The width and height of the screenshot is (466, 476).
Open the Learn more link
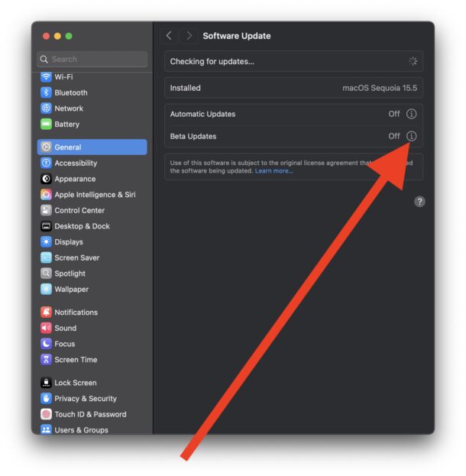click(273, 171)
